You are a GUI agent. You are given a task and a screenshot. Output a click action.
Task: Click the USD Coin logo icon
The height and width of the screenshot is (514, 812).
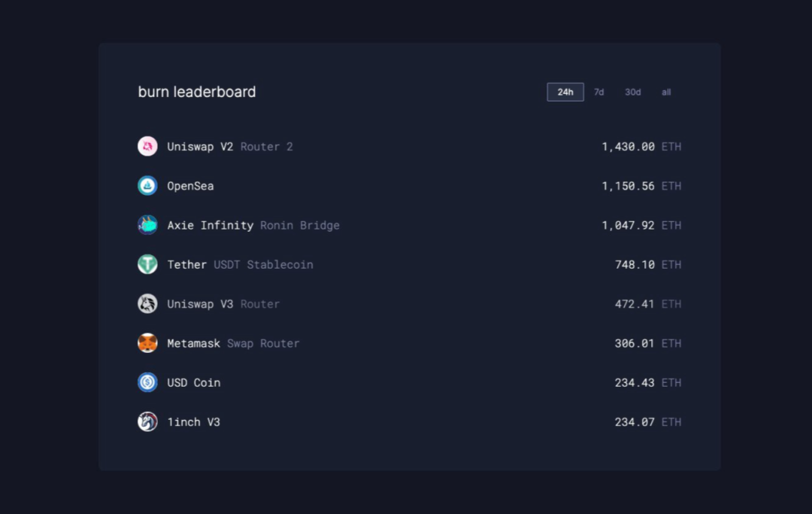tap(147, 382)
